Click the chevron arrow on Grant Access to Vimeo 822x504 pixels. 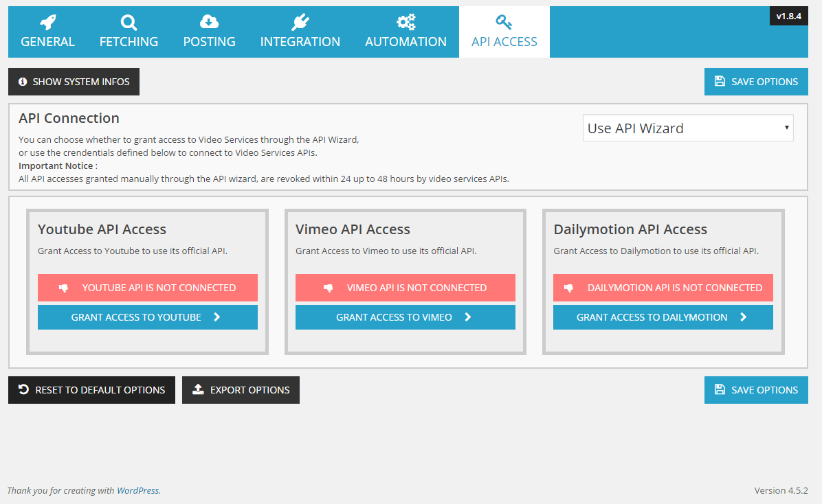click(468, 317)
